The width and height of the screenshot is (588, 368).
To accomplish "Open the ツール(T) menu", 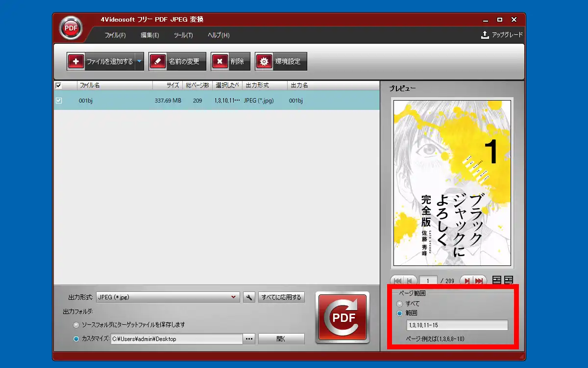I will [183, 35].
